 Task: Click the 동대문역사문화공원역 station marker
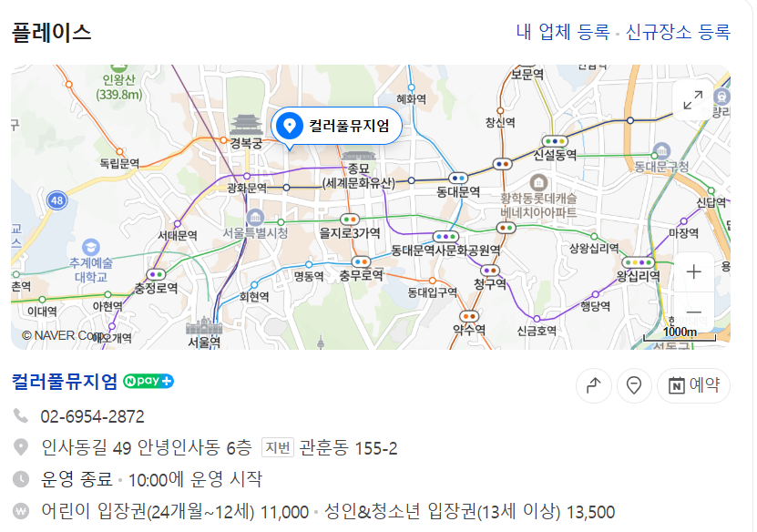pos(445,237)
